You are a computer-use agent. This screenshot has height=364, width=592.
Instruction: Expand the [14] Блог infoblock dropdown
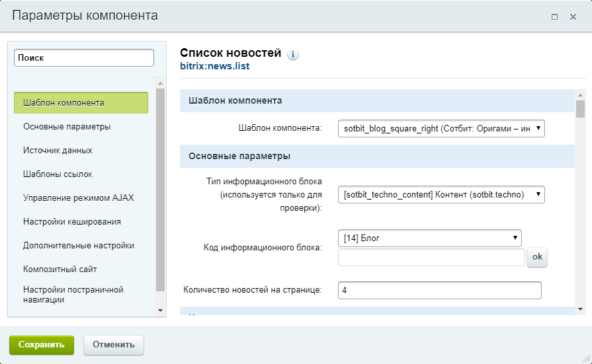pyautogui.click(x=430, y=238)
